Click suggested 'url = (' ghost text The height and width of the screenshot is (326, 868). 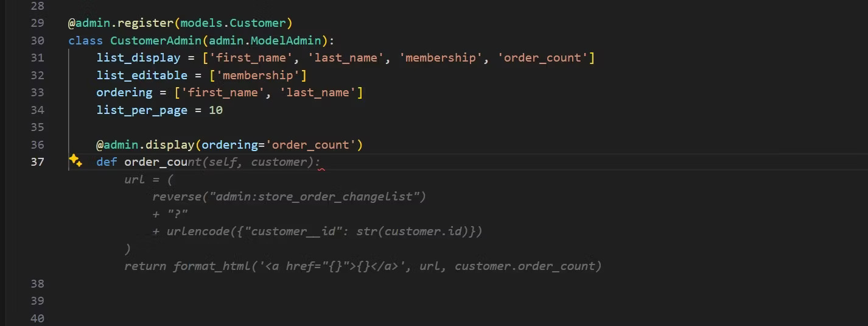point(149,180)
